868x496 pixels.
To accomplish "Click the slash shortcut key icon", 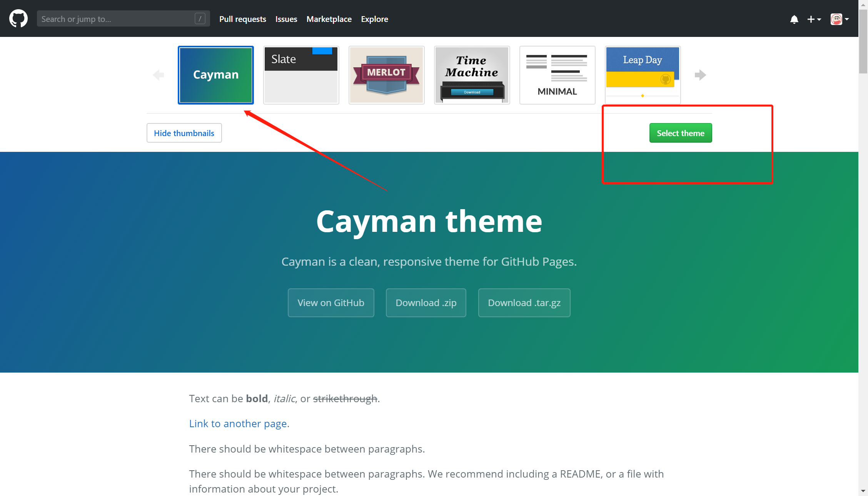I will coord(200,18).
